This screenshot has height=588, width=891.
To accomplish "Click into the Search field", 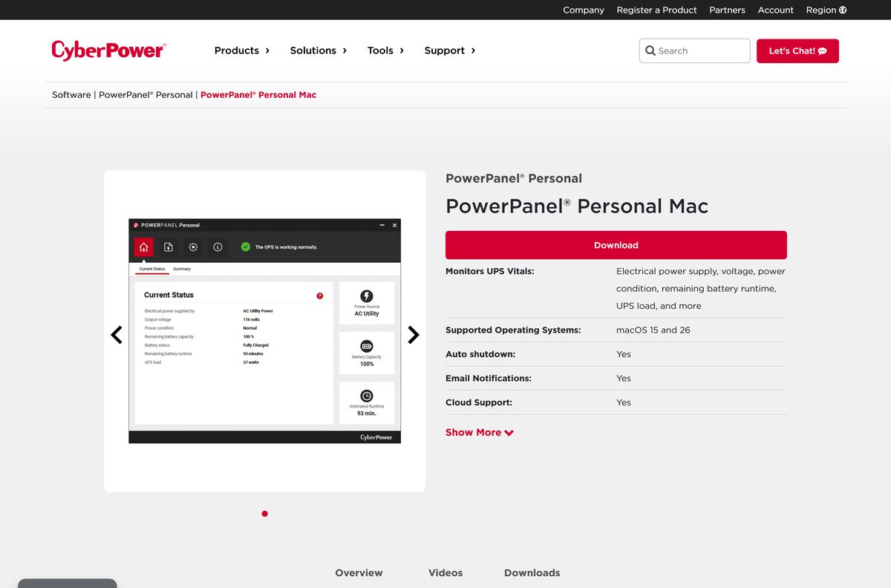I will click(x=694, y=50).
